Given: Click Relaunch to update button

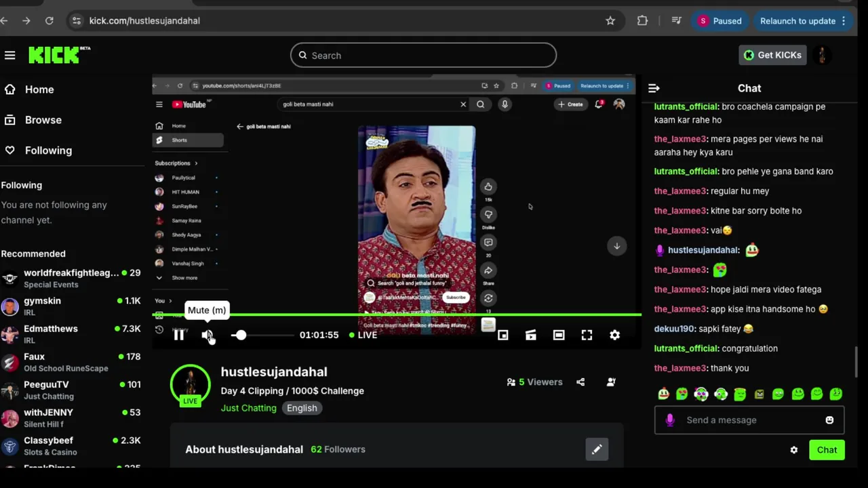Looking at the screenshot, I should click(803, 21).
